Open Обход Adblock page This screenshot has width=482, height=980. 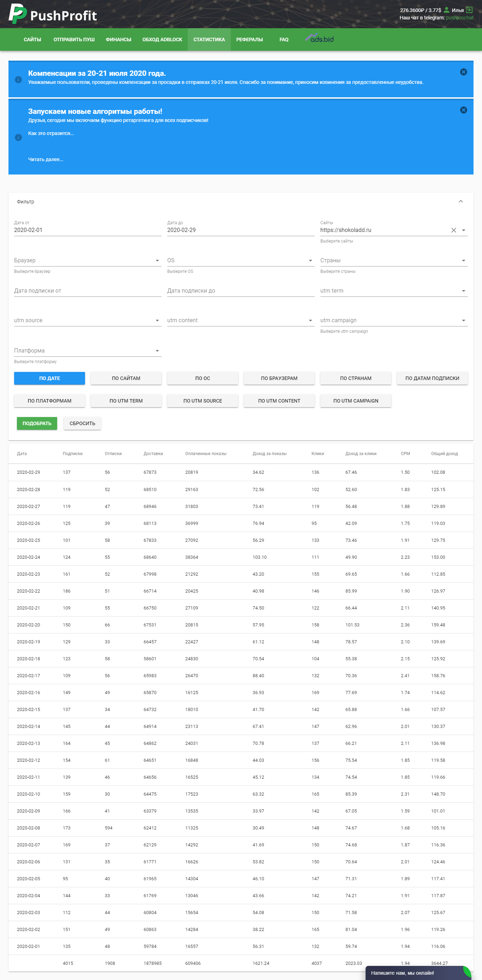pos(162,39)
